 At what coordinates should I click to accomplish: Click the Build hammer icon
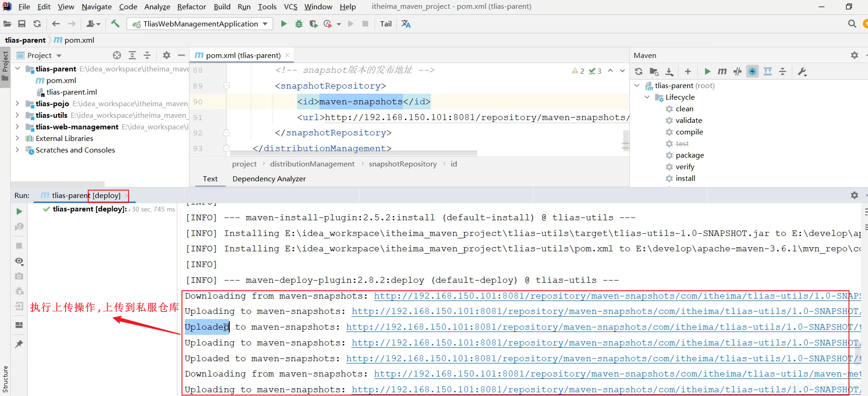tap(116, 24)
